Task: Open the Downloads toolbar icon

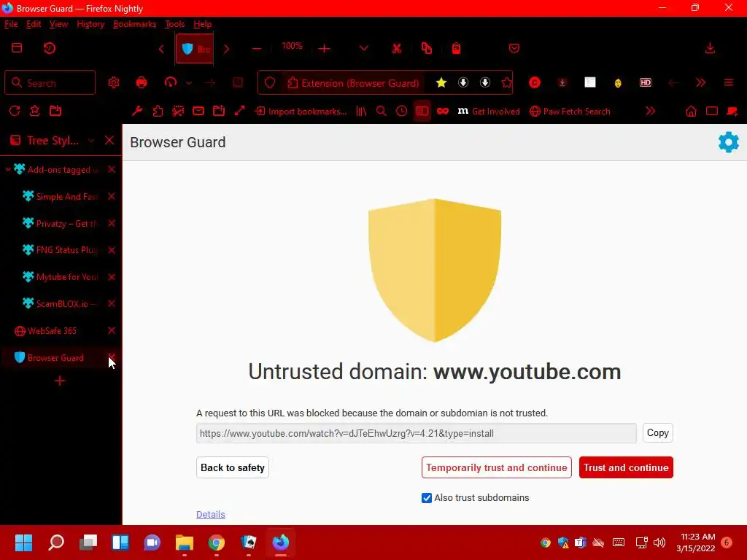Action: click(710, 48)
